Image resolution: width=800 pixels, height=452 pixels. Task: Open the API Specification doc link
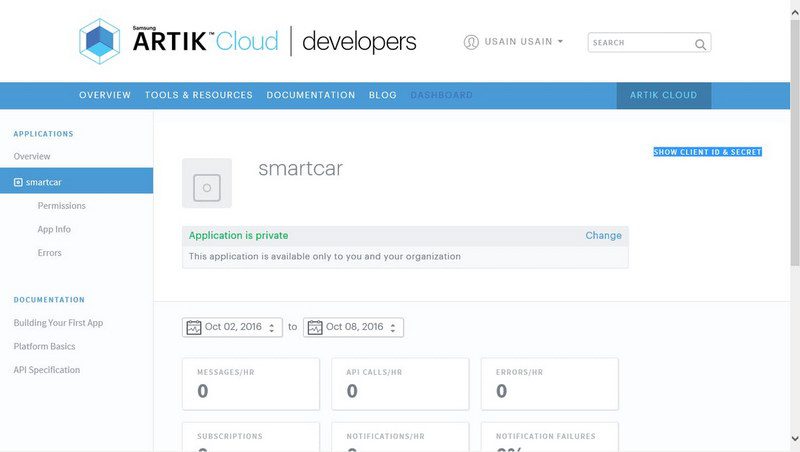click(x=46, y=370)
